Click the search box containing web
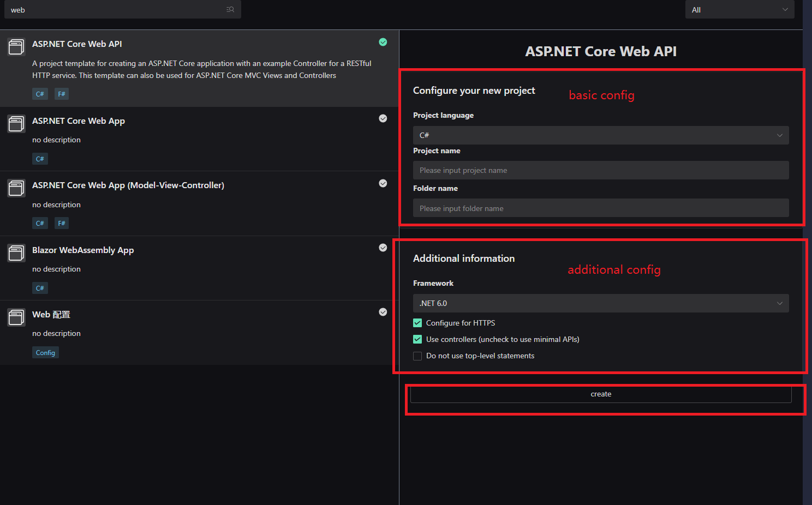This screenshot has height=505, width=812. pyautogui.click(x=123, y=10)
